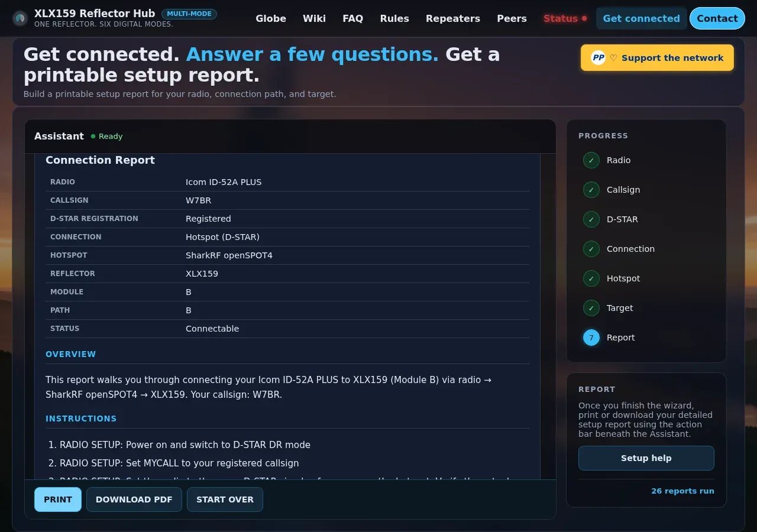This screenshot has width=757, height=532.
Task: Click the MULTI-MODE badge
Action: 189,14
